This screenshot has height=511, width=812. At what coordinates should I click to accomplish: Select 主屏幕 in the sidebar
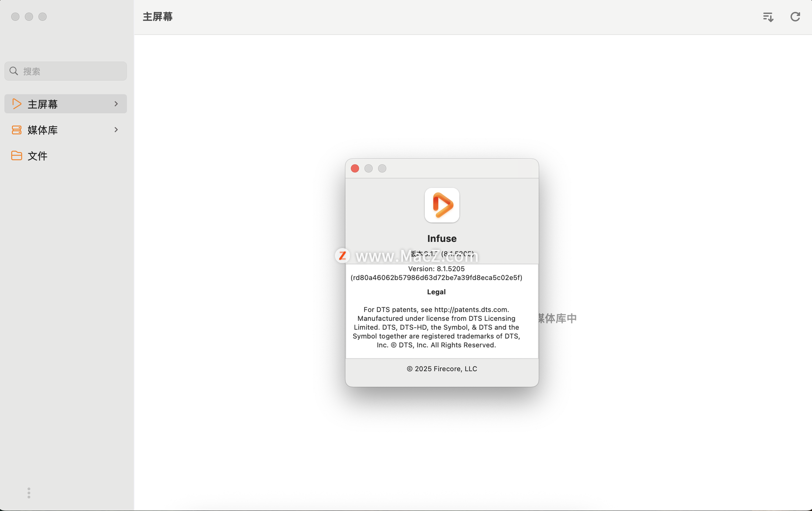[x=66, y=104]
